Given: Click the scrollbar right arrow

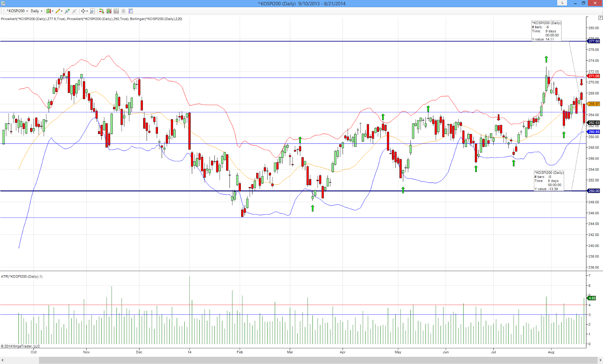Looking at the screenshot, I should pyautogui.click(x=600, y=361).
